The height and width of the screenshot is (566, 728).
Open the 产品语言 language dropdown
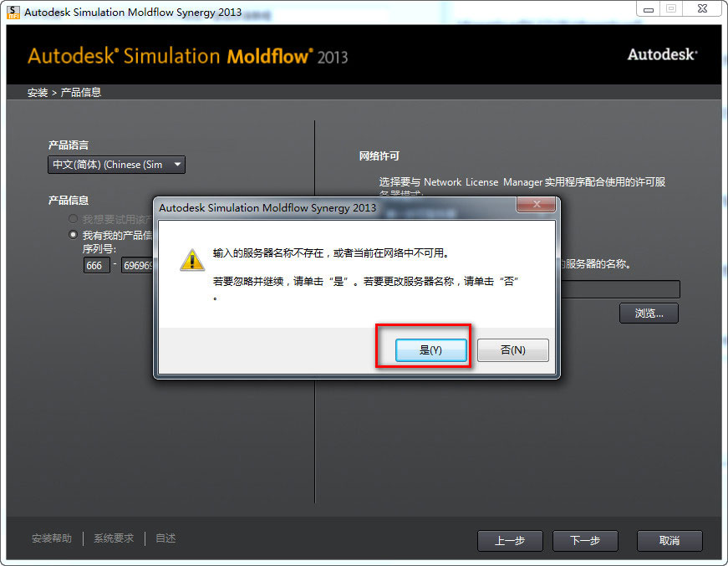click(116, 165)
